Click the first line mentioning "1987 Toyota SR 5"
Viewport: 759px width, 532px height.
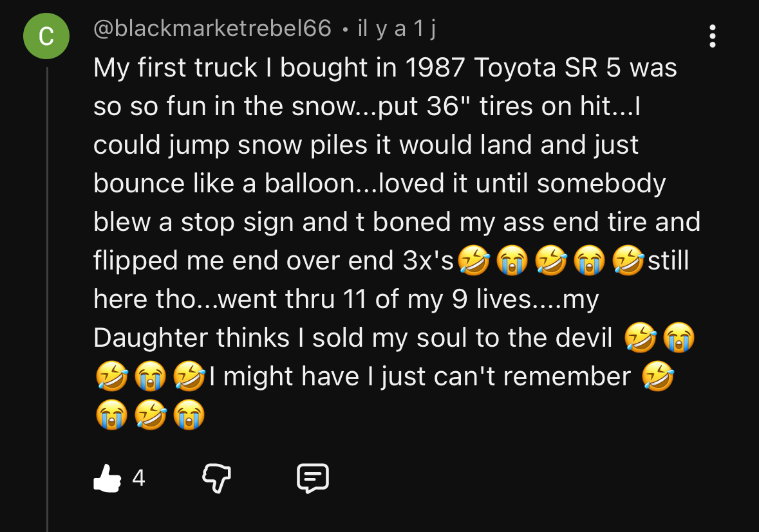pyautogui.click(x=385, y=68)
